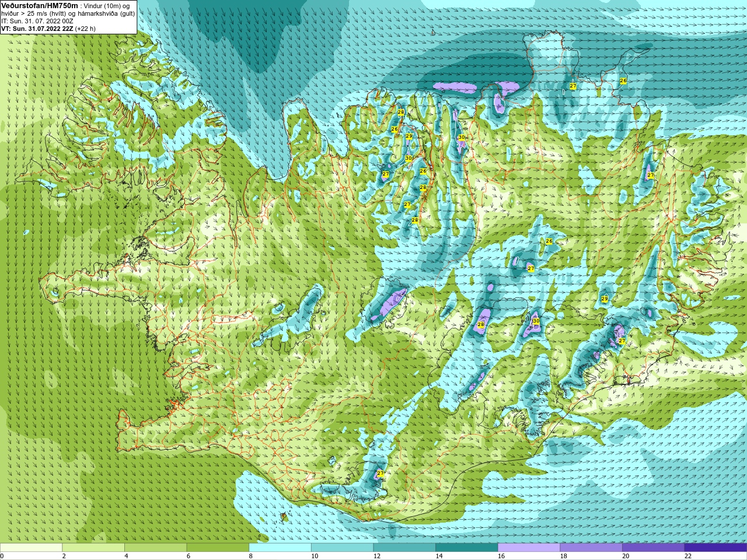Click the legend scale label 8

(251, 556)
